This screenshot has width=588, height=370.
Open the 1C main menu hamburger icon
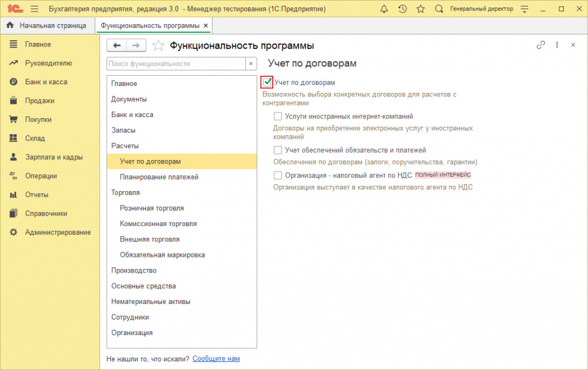[34, 9]
